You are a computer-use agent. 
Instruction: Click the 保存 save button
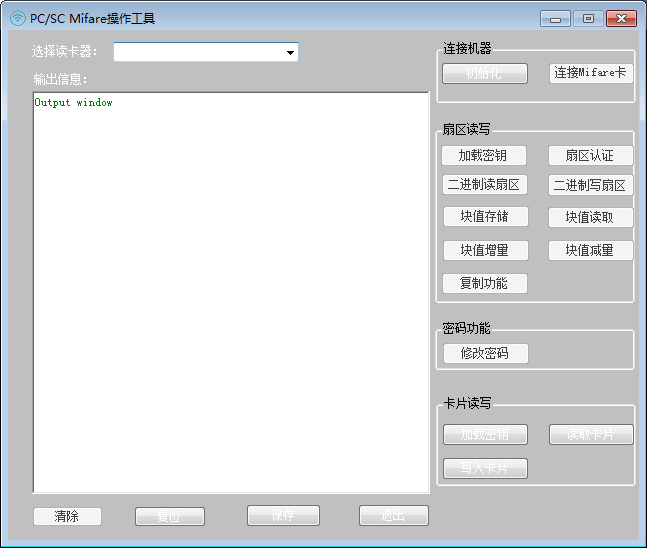283,515
